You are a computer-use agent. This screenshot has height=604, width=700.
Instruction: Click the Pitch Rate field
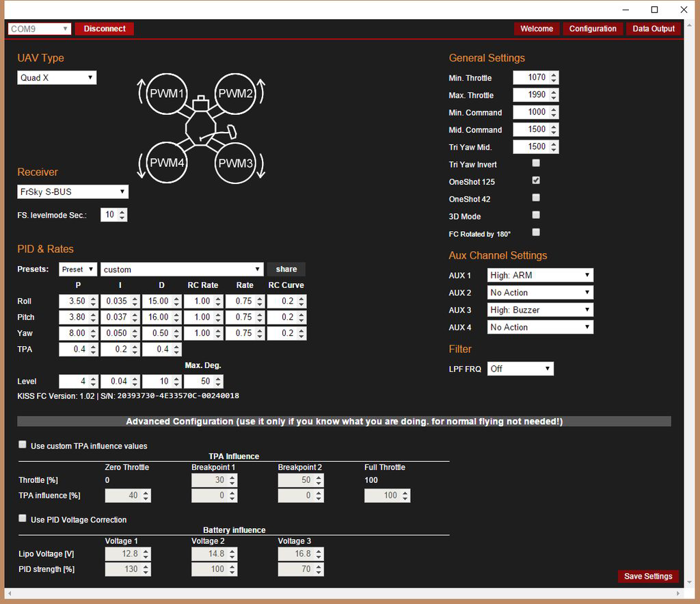coord(245,317)
